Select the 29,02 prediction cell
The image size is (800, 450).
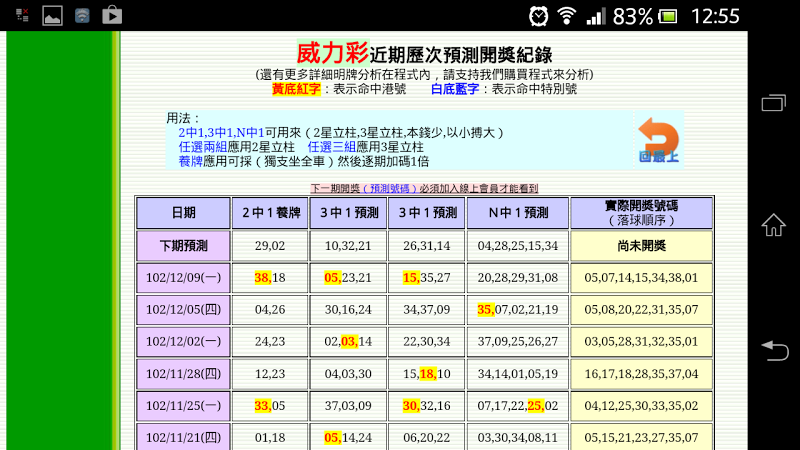(x=270, y=246)
